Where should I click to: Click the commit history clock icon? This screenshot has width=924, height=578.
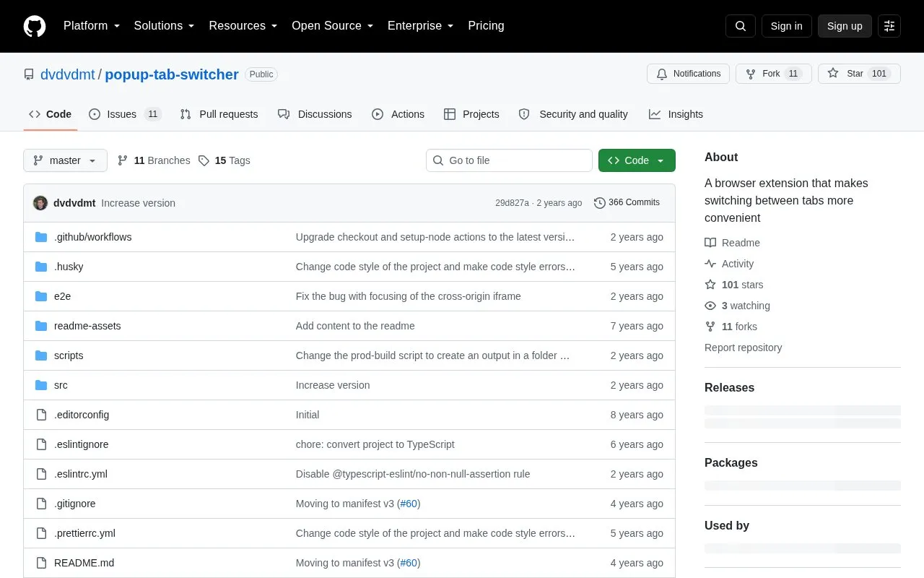tap(599, 203)
